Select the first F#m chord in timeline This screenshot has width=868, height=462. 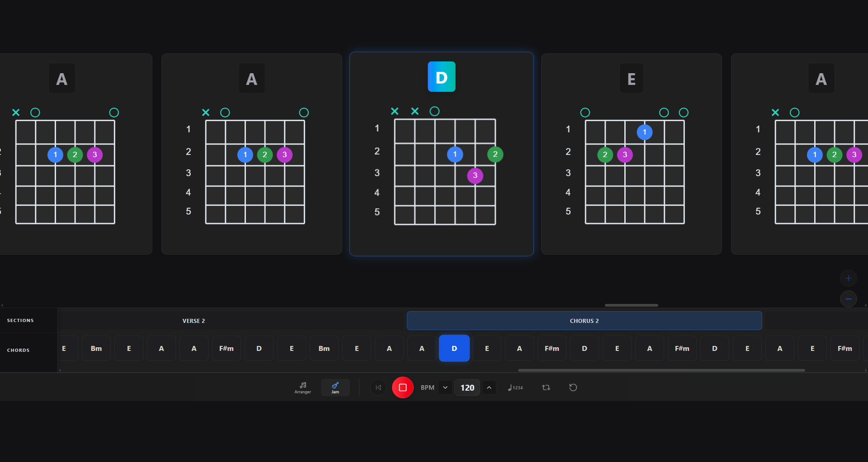(x=226, y=348)
